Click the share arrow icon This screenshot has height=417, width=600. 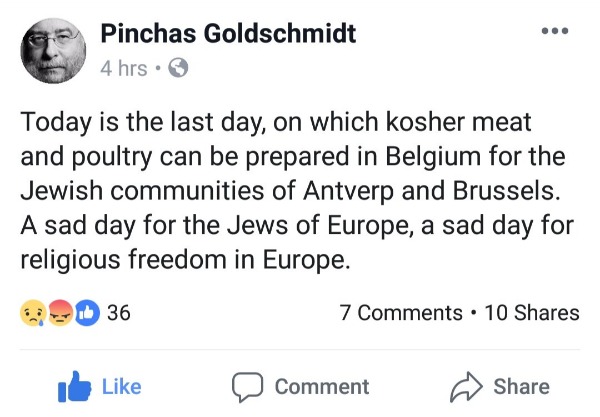click(466, 387)
